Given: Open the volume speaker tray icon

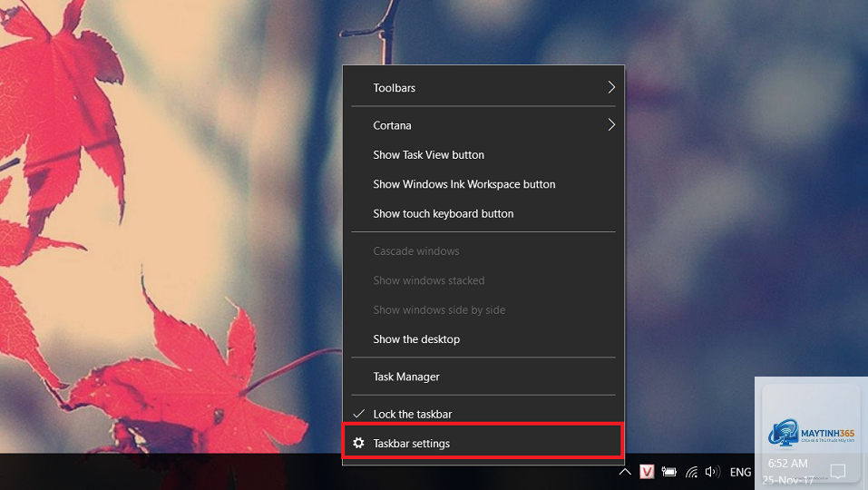Looking at the screenshot, I should 712,472.
